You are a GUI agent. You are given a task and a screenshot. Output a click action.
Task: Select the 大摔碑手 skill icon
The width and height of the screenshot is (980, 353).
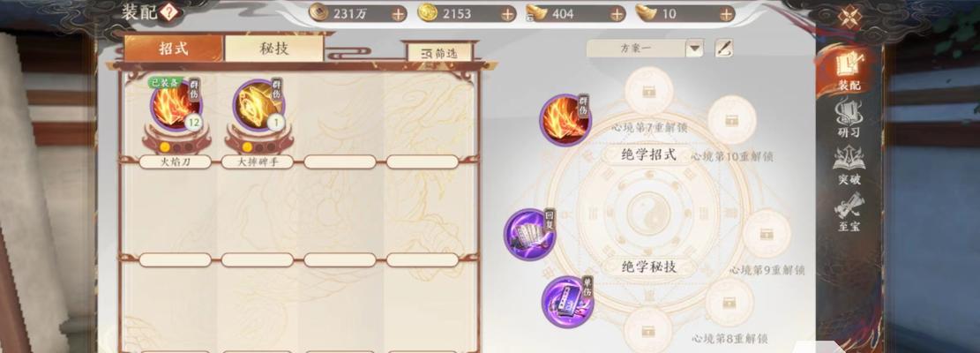(258, 106)
